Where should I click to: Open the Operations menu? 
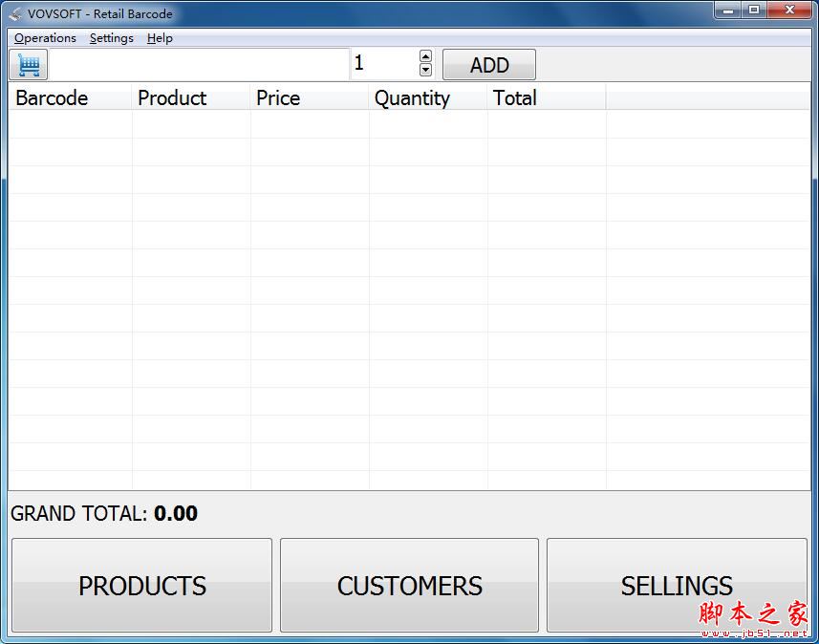coord(44,38)
